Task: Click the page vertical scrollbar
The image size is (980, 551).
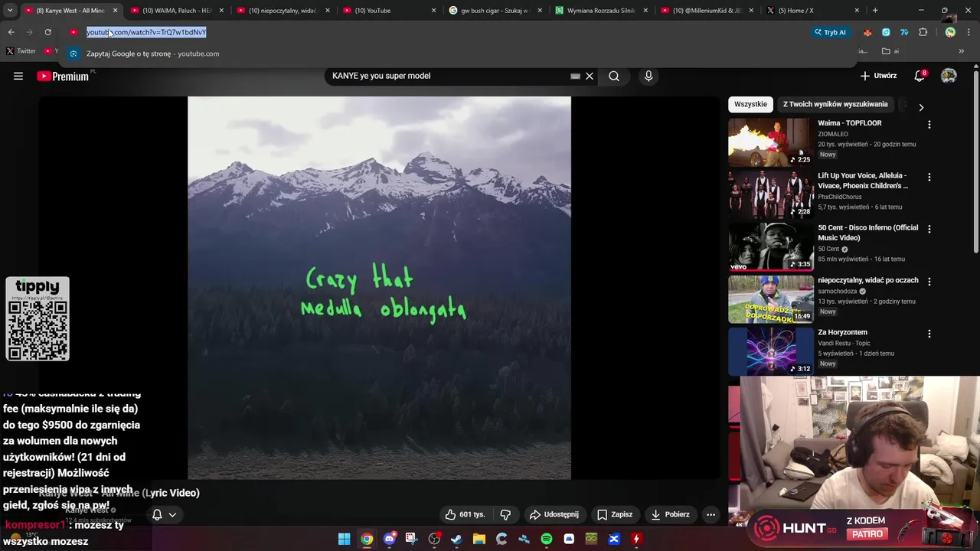Action: pos(975,162)
